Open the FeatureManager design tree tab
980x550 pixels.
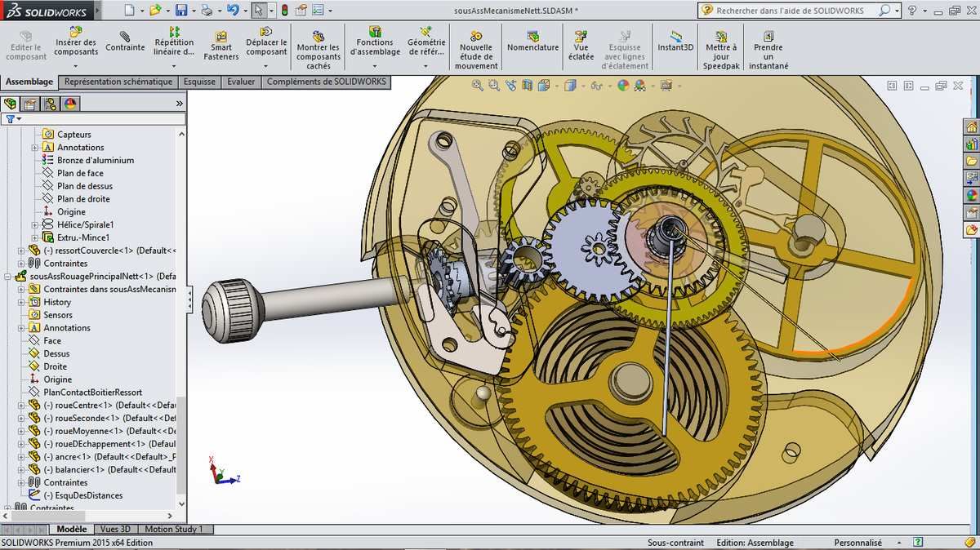(x=10, y=104)
